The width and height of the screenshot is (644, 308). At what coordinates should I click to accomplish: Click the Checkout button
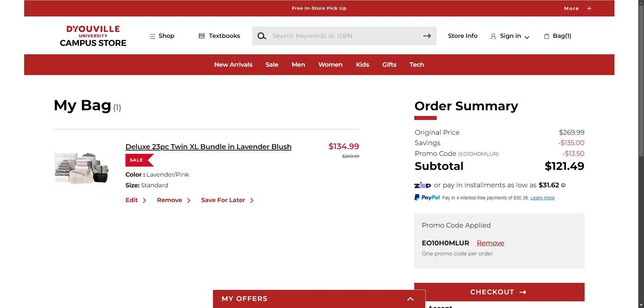coord(499,292)
